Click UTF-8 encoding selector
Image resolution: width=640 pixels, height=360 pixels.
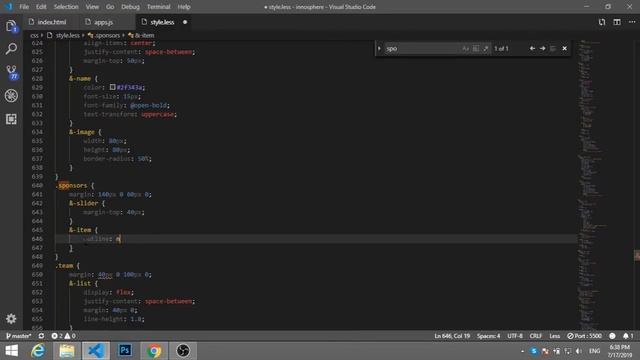[515, 336]
